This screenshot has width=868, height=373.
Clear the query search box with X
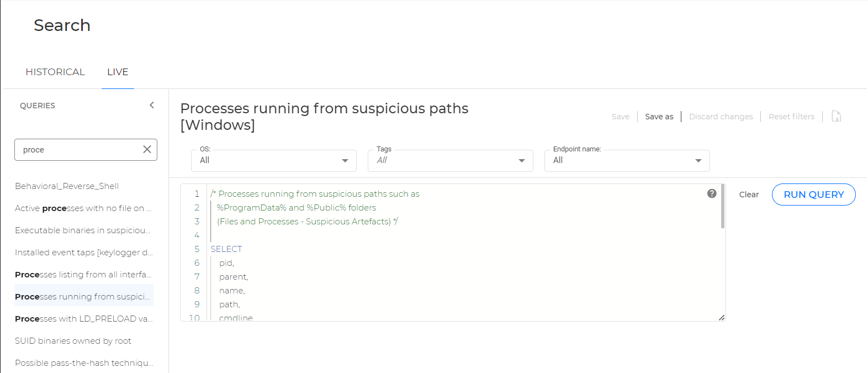[x=147, y=149]
